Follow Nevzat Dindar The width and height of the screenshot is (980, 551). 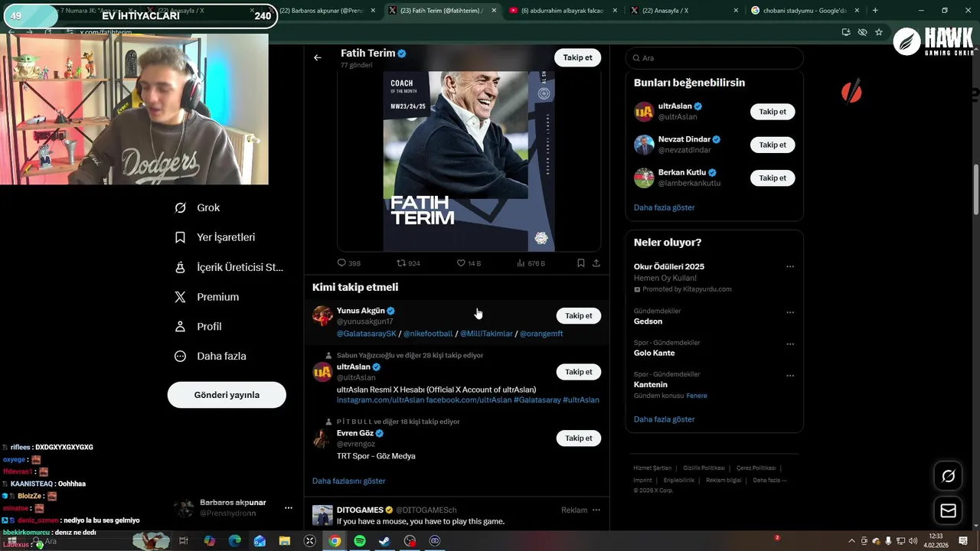click(x=773, y=145)
